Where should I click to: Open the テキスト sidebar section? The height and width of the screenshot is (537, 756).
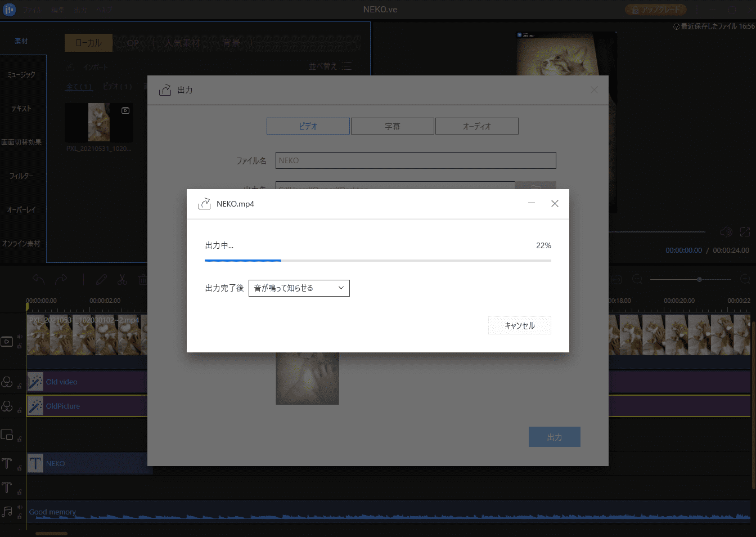(x=21, y=108)
